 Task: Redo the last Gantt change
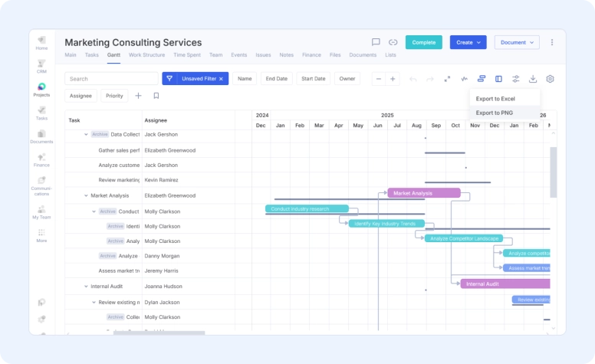pos(430,79)
